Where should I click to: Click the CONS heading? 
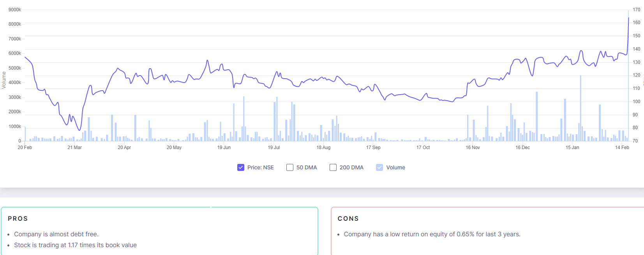(x=348, y=219)
